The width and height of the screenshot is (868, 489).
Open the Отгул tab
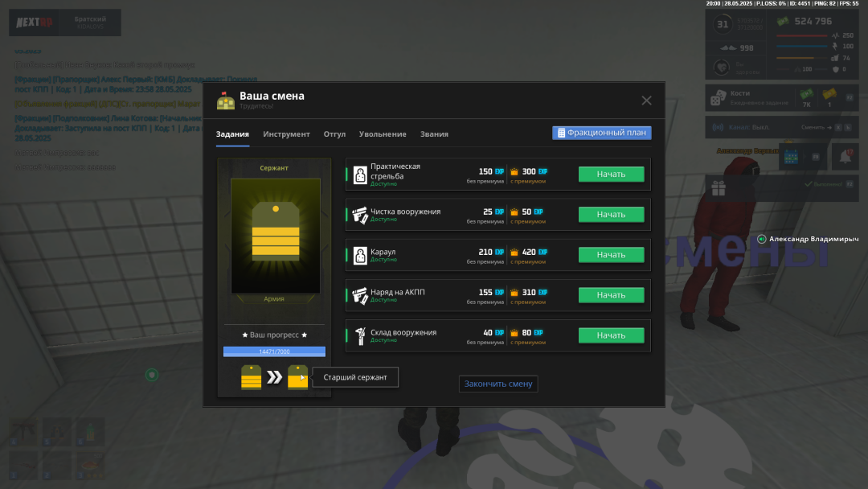pyautogui.click(x=334, y=134)
